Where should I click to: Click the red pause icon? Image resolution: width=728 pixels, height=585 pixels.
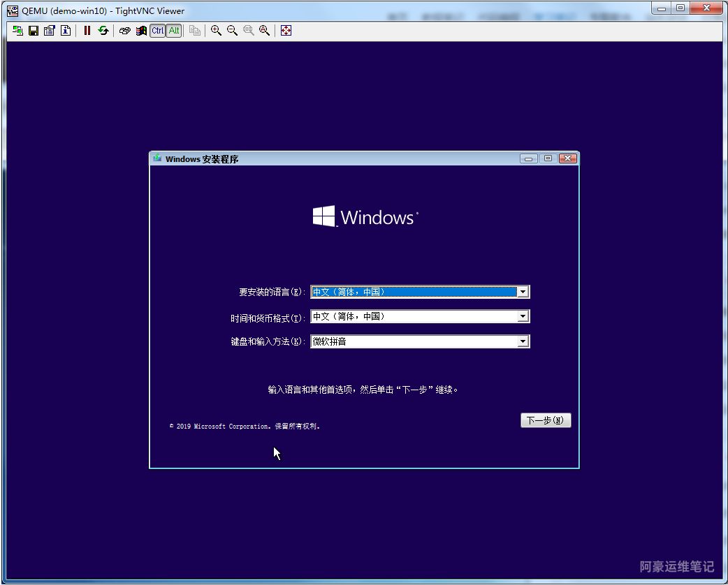87,31
